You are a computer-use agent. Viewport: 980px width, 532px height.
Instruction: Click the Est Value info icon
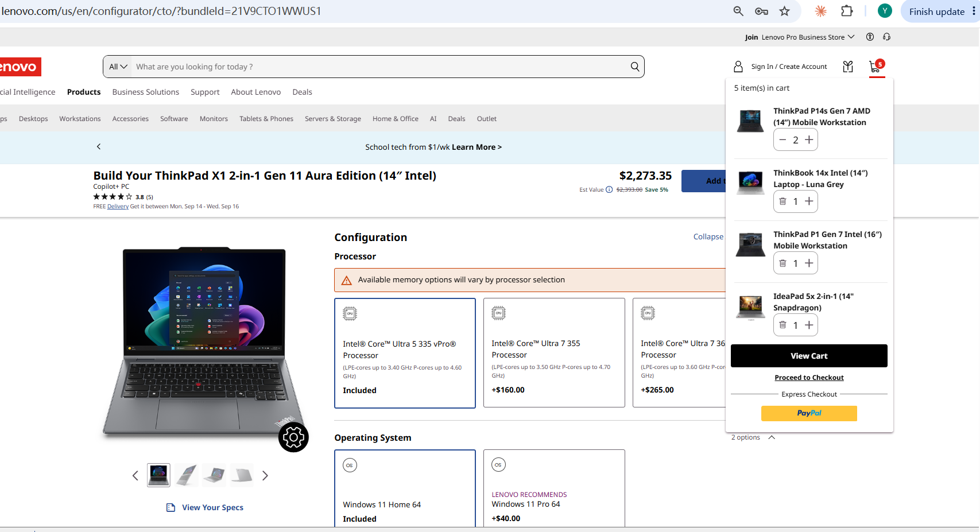click(609, 190)
